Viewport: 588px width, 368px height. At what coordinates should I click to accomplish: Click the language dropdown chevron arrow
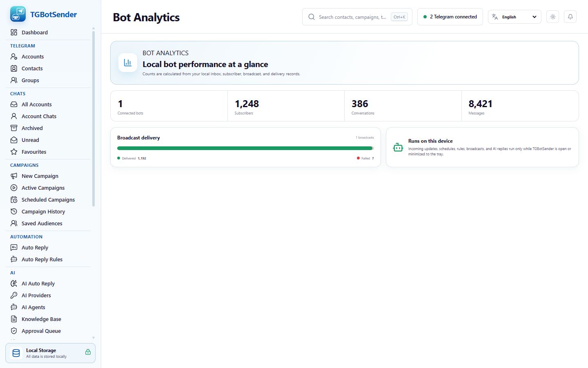[x=535, y=17]
